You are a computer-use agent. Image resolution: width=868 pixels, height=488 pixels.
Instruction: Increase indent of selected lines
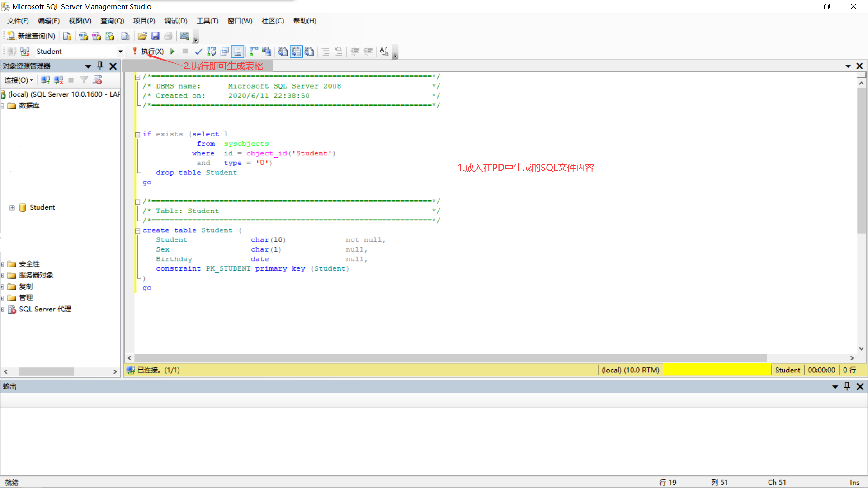pyautogui.click(x=368, y=52)
